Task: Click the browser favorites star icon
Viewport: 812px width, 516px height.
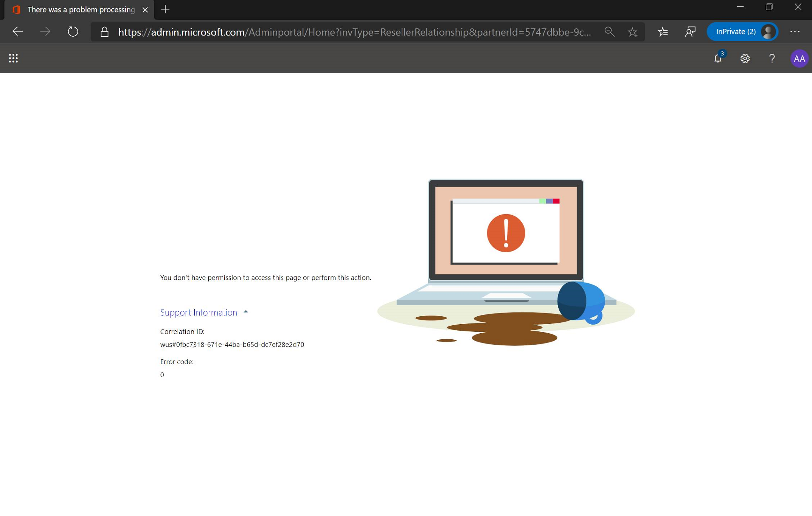Action: coord(633,32)
